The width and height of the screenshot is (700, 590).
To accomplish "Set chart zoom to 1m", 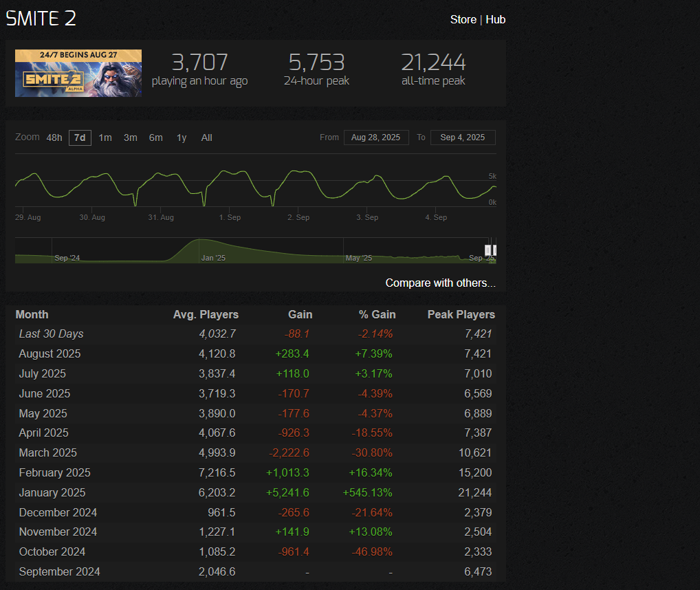I will (105, 138).
